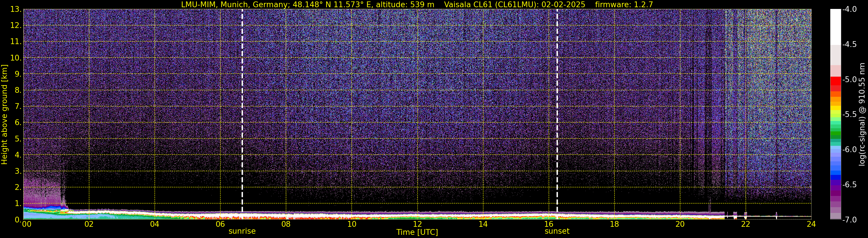Select the "sunrise" label below the time axis
Image resolution: width=868 pixels, height=238 pixels.
point(242,231)
